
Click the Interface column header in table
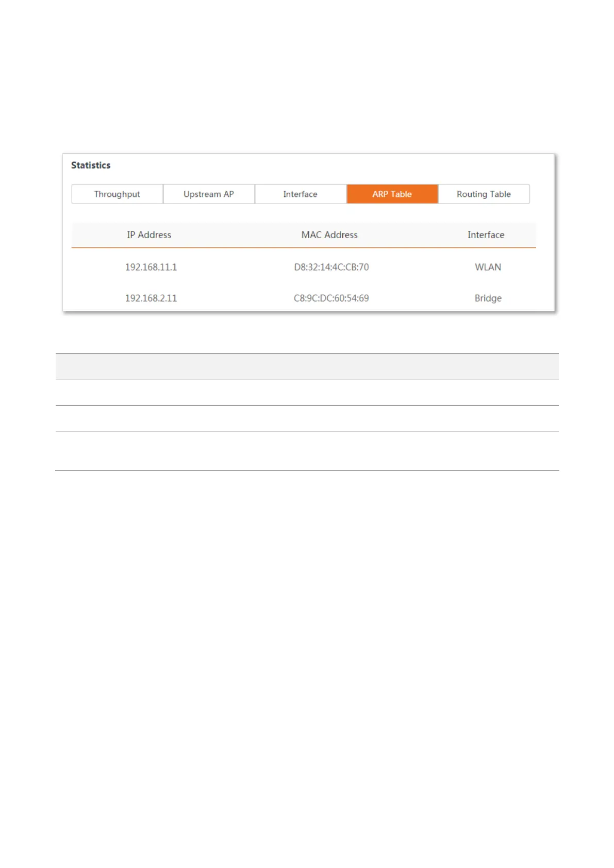(486, 235)
